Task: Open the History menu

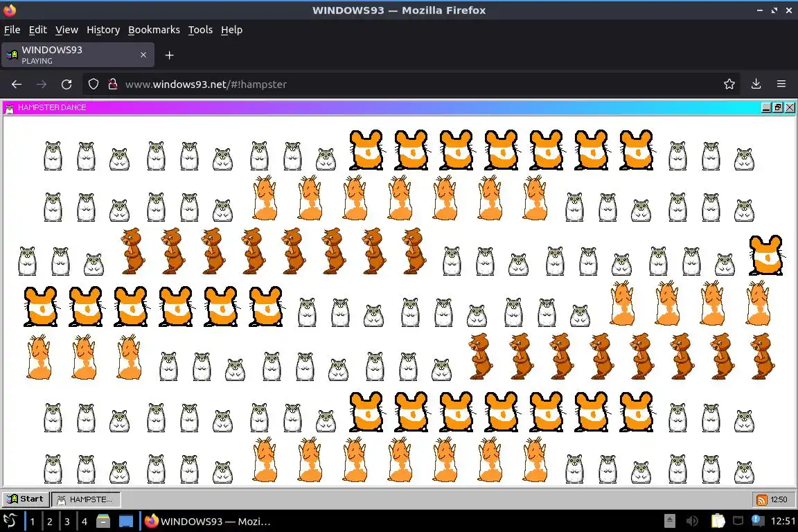Action: pos(103,30)
